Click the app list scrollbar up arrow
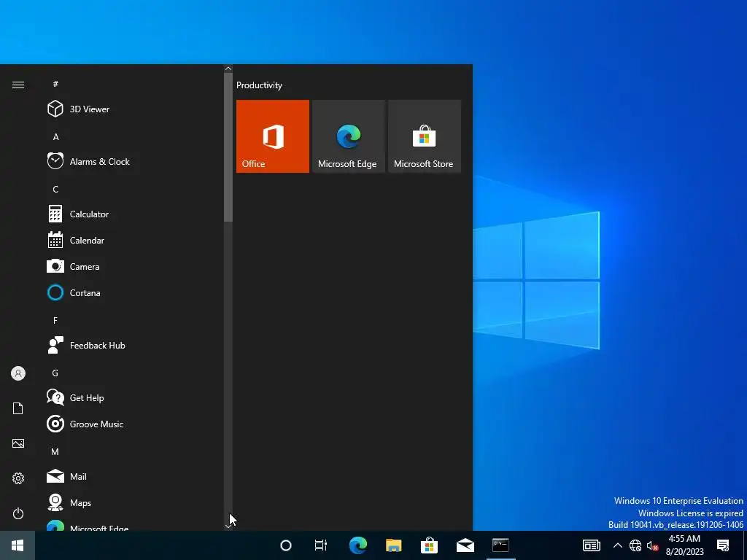The width and height of the screenshot is (747, 560). click(x=228, y=69)
